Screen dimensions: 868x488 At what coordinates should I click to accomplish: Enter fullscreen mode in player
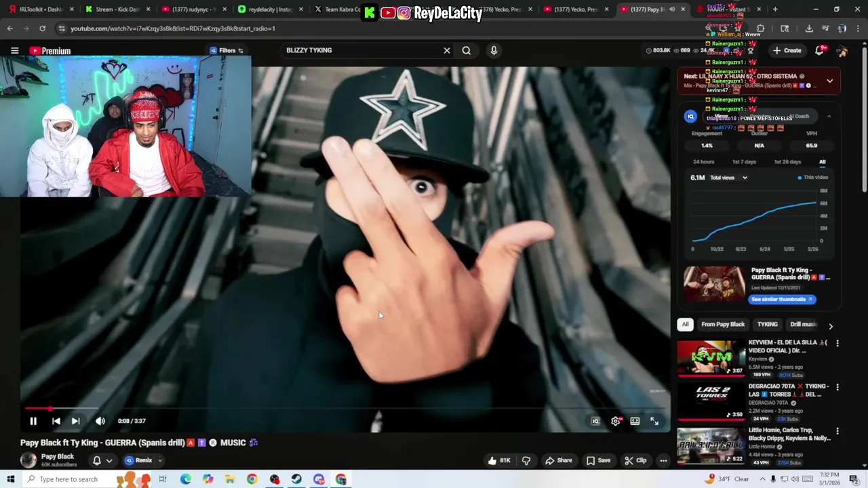[654, 421]
